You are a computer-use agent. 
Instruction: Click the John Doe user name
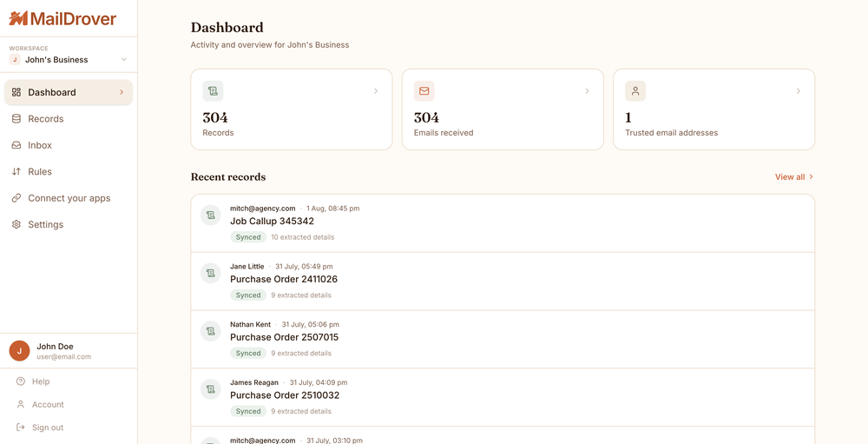pos(55,347)
